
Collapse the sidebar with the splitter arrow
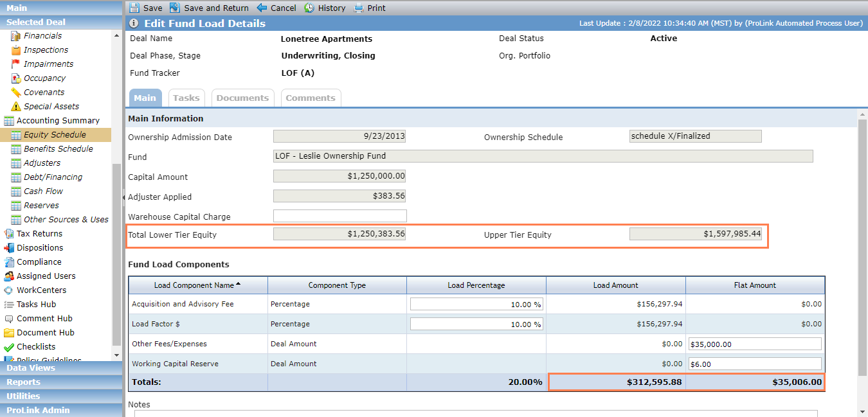[x=123, y=198]
